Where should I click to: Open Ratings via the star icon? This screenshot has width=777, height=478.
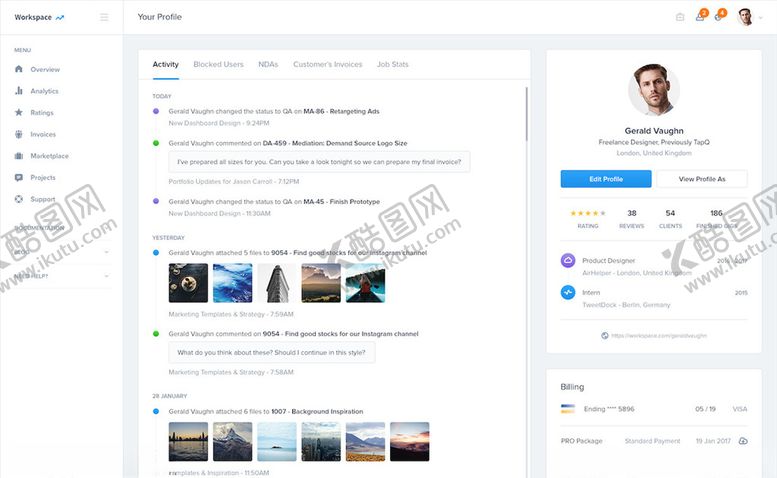(x=19, y=113)
